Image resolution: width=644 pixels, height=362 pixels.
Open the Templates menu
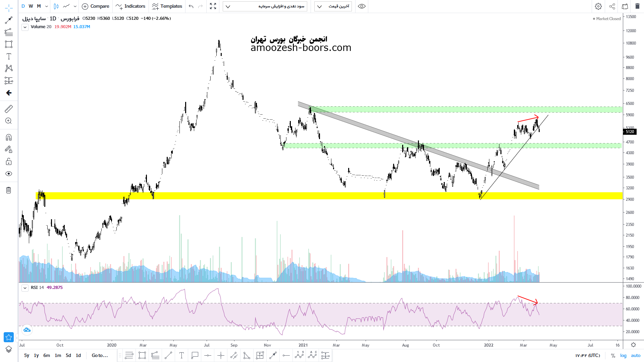(x=167, y=6)
